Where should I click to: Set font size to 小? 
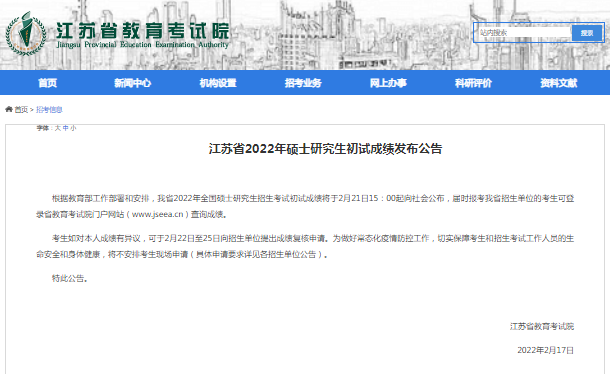73,128
